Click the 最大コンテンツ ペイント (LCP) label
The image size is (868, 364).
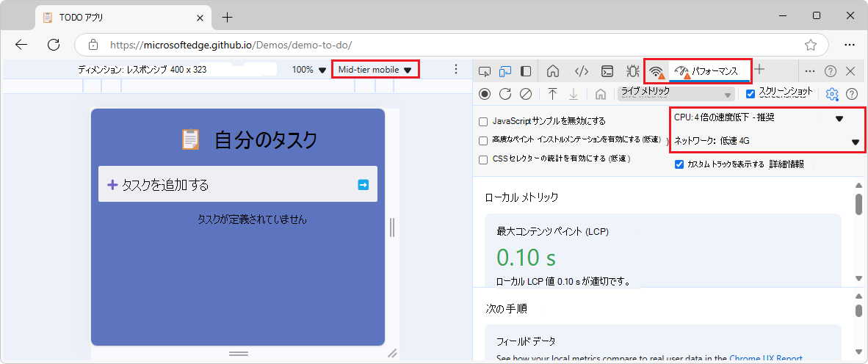(x=553, y=232)
